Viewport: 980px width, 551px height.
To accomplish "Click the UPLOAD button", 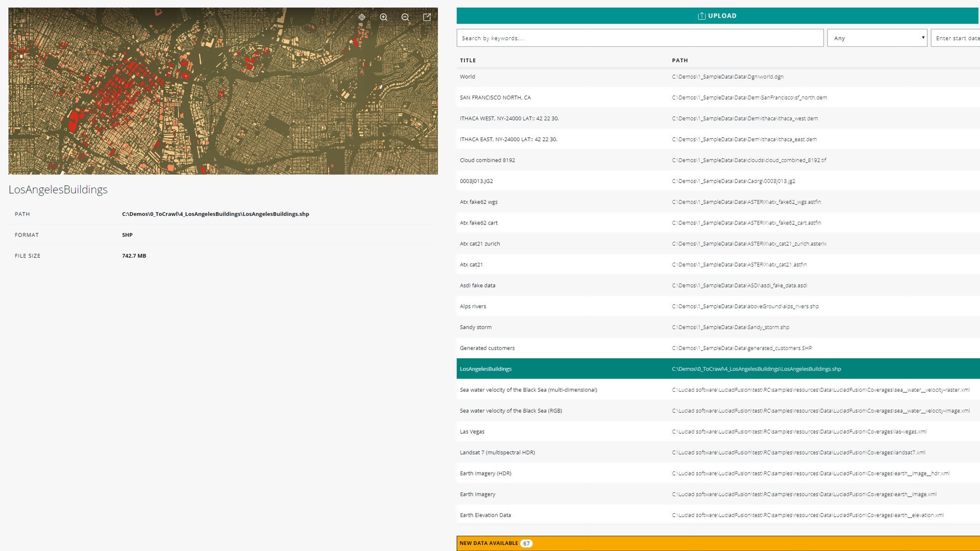I will tap(722, 16).
